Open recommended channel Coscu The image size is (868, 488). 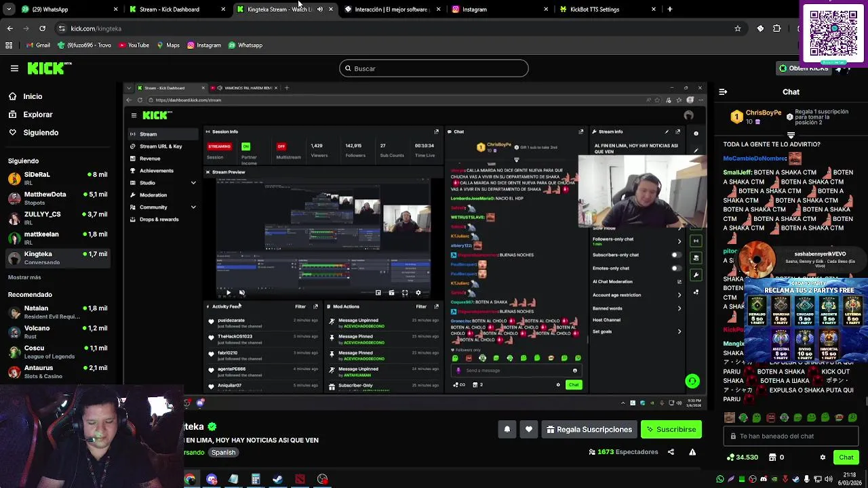(x=58, y=351)
